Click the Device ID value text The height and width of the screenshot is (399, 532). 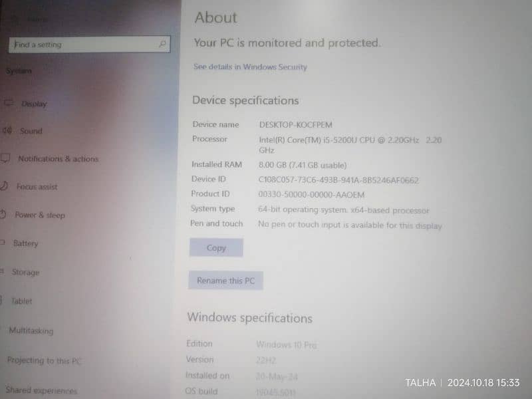click(x=338, y=180)
